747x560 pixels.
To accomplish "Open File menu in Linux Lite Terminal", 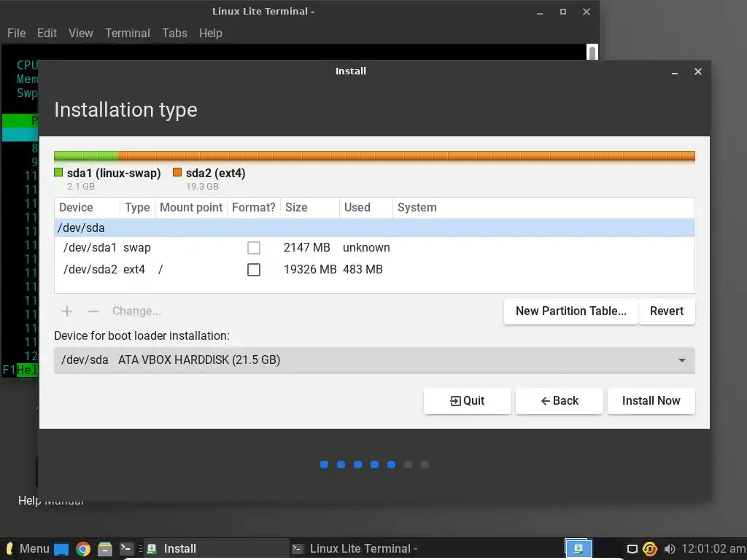I will [x=17, y=34].
